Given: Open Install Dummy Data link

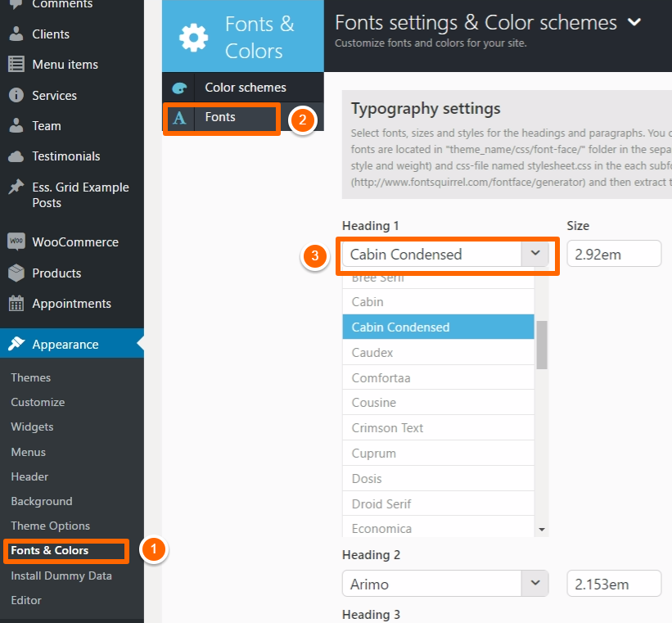Looking at the screenshot, I should [x=61, y=576].
